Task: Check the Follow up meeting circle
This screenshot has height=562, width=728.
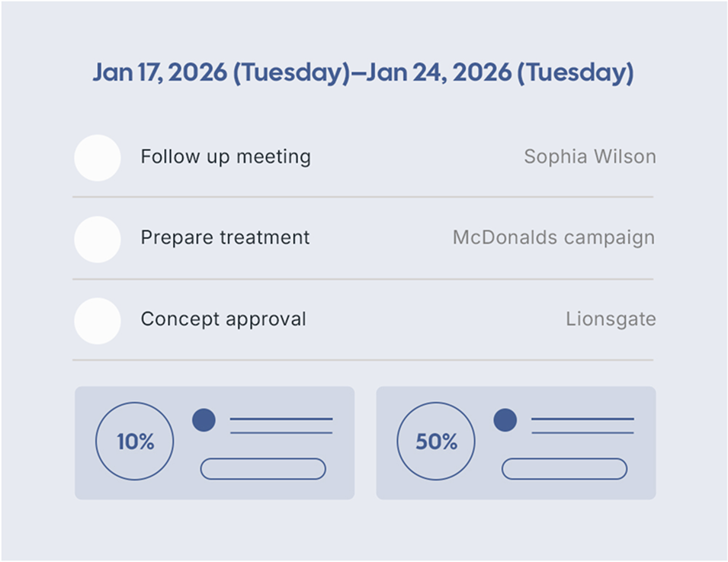Action: [x=98, y=158]
